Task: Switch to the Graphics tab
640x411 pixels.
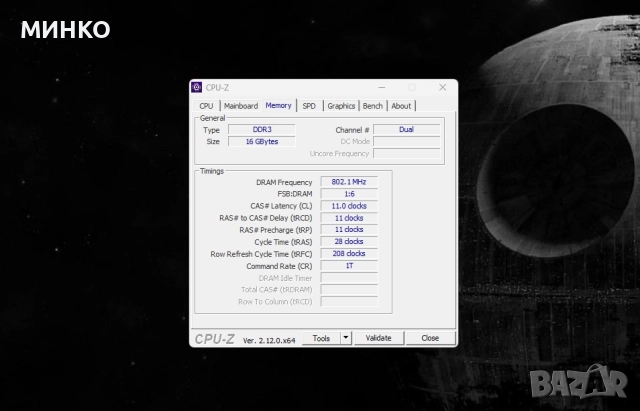Action: pyautogui.click(x=341, y=106)
